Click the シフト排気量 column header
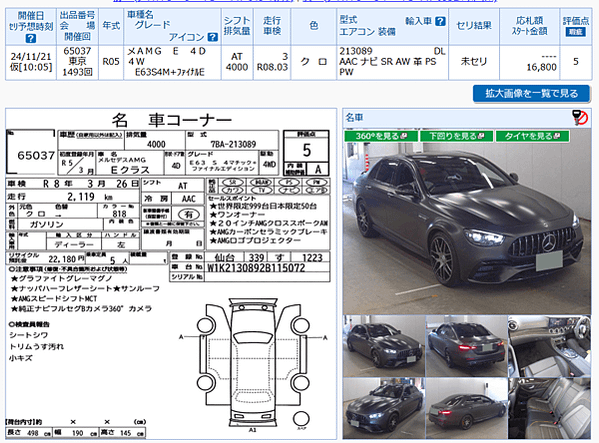This screenshot has width=599, height=443. [x=237, y=26]
